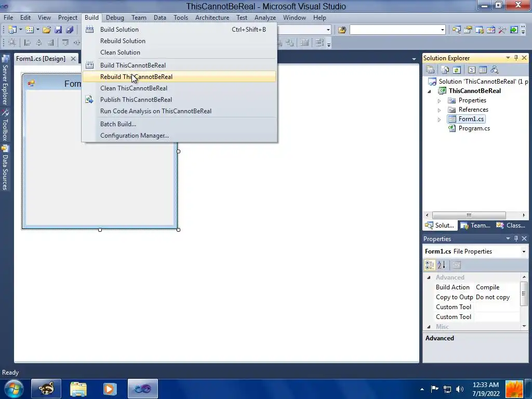This screenshot has height=399, width=532.
Task: Select Build Solution menu entry
Action: (x=179, y=30)
